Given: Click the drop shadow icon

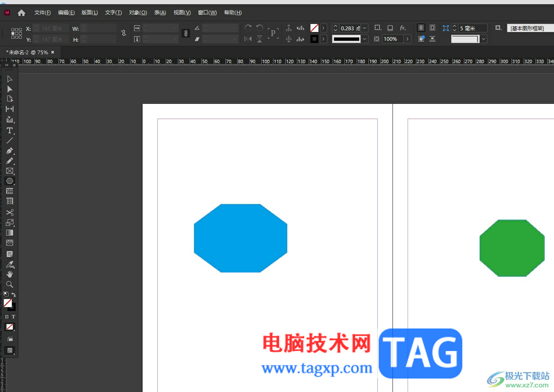Looking at the screenshot, I should [x=390, y=28].
